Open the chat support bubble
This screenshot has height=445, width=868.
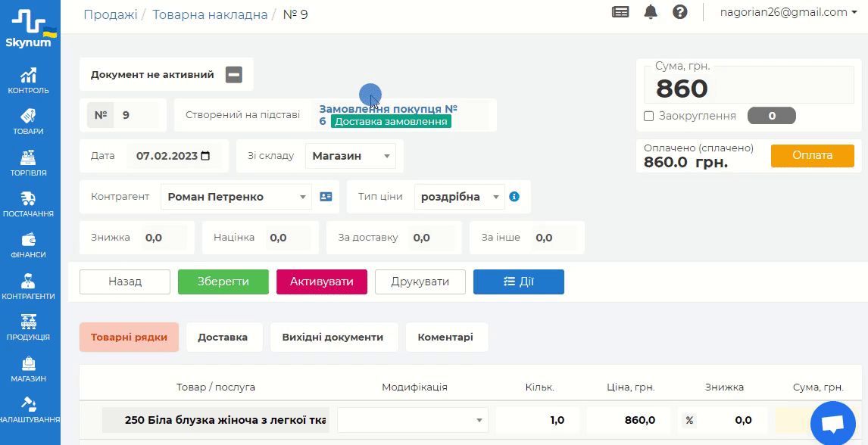[833, 424]
